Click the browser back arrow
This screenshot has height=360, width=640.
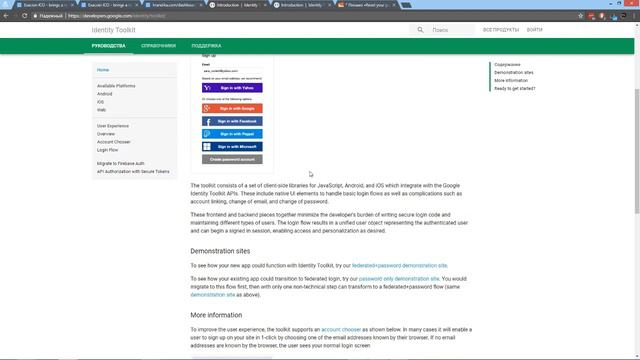click(x=6, y=16)
